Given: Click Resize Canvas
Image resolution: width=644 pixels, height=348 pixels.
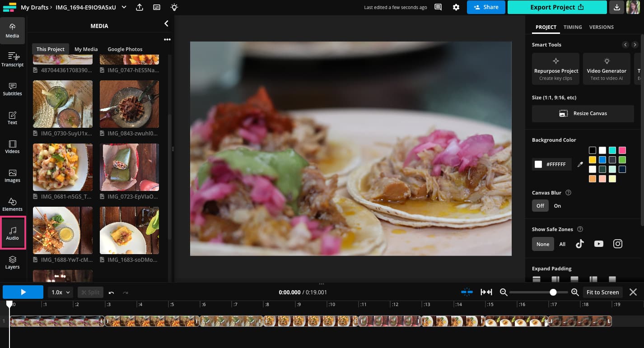Looking at the screenshot, I should coord(583,114).
